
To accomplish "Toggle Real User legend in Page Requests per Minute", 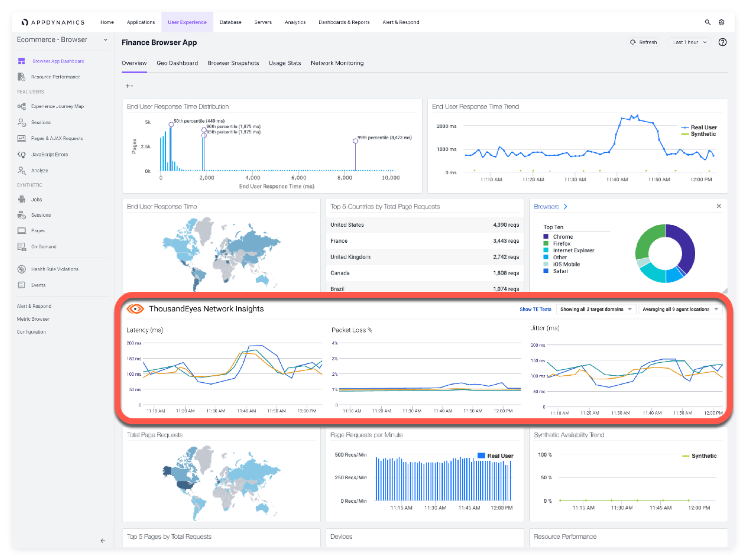I will [495, 456].
